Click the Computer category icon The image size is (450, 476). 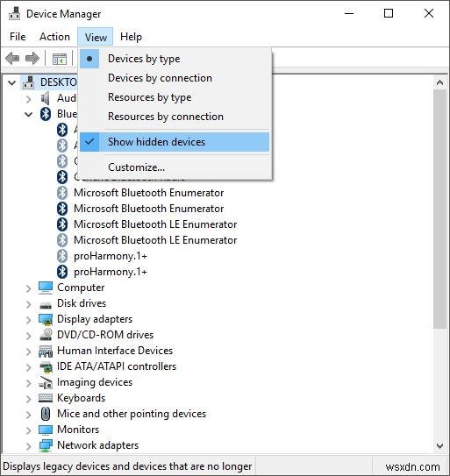[46, 288]
